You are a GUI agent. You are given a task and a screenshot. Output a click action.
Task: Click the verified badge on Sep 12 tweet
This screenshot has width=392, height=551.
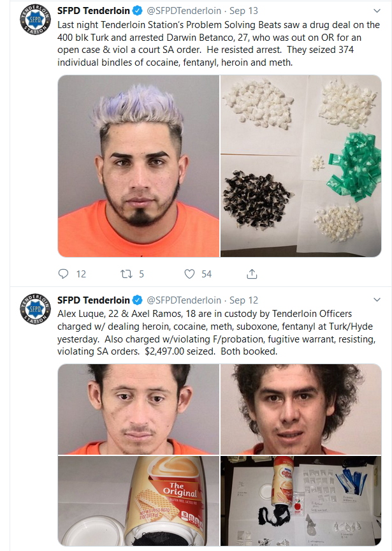coord(137,300)
